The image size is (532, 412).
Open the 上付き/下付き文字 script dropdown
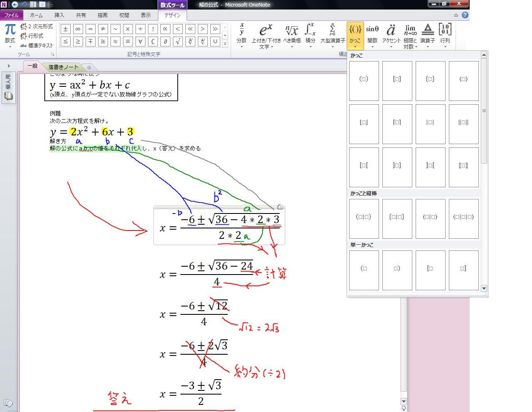point(266,36)
